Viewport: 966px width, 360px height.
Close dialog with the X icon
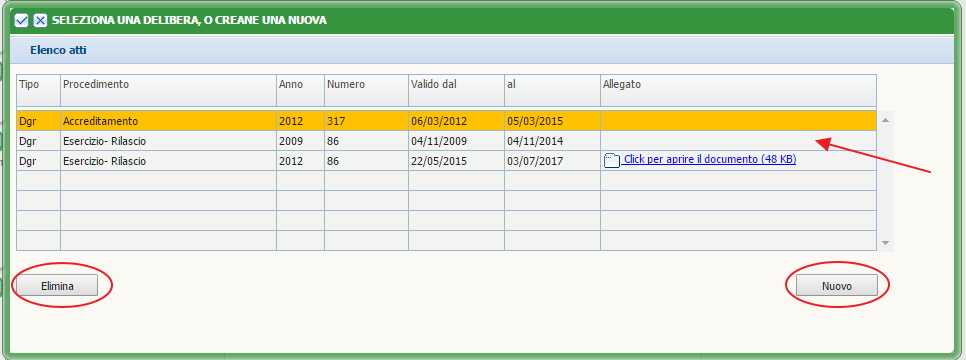[40, 20]
